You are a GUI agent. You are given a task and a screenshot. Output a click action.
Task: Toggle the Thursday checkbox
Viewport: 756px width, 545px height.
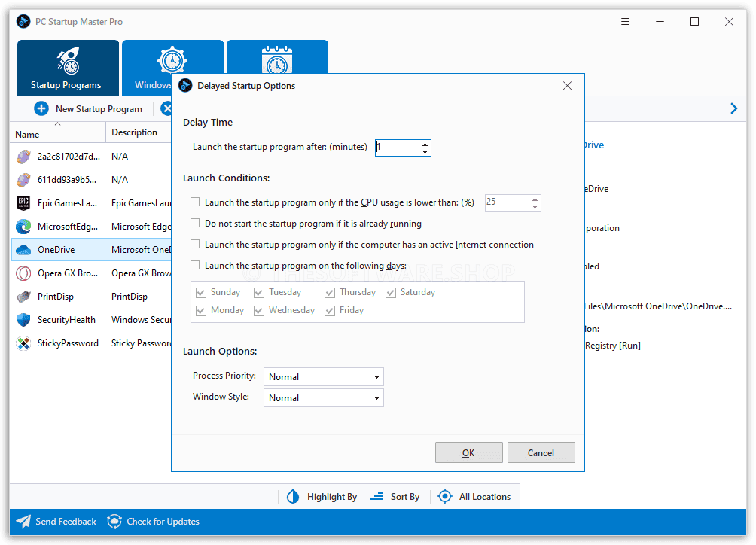[x=330, y=293]
